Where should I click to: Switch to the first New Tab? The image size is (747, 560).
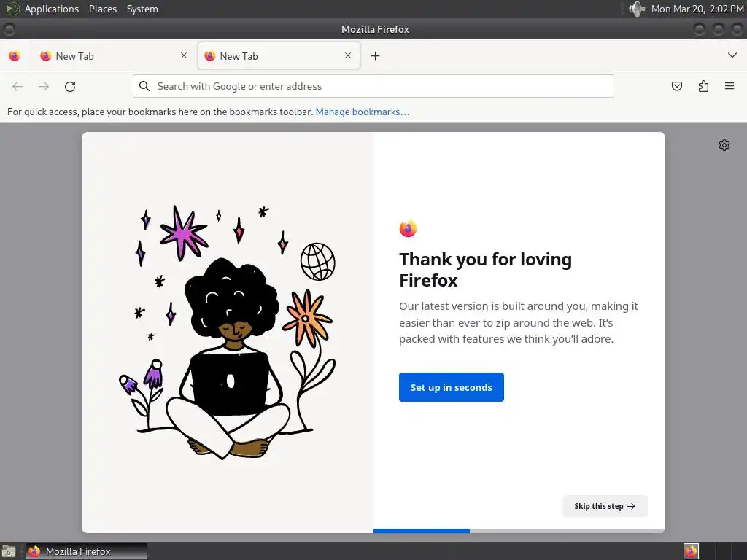click(x=113, y=55)
